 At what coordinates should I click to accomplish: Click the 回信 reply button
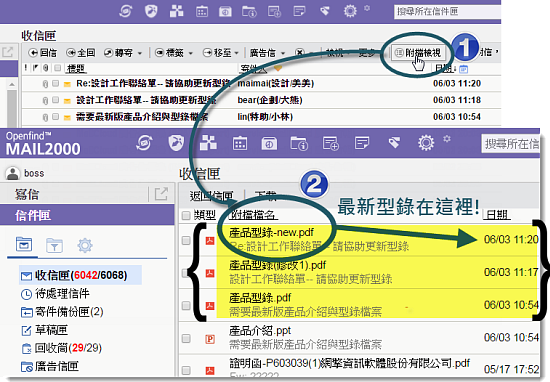(42, 53)
